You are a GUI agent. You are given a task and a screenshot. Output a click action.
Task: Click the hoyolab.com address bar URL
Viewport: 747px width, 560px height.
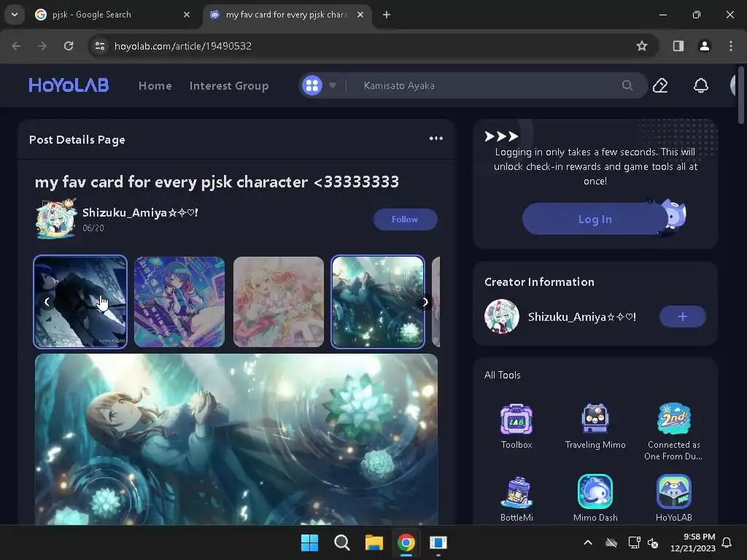point(183,46)
